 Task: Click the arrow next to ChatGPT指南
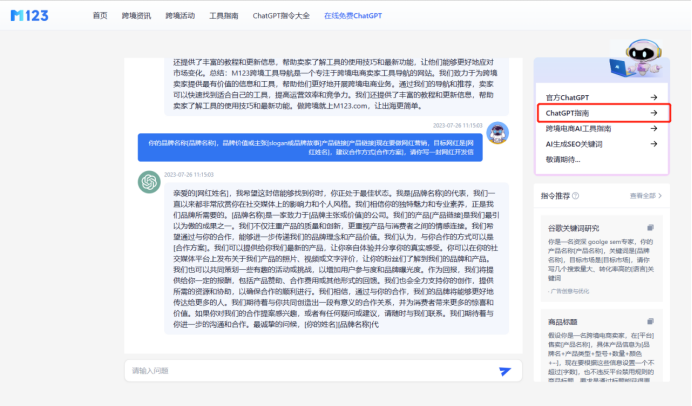click(654, 113)
